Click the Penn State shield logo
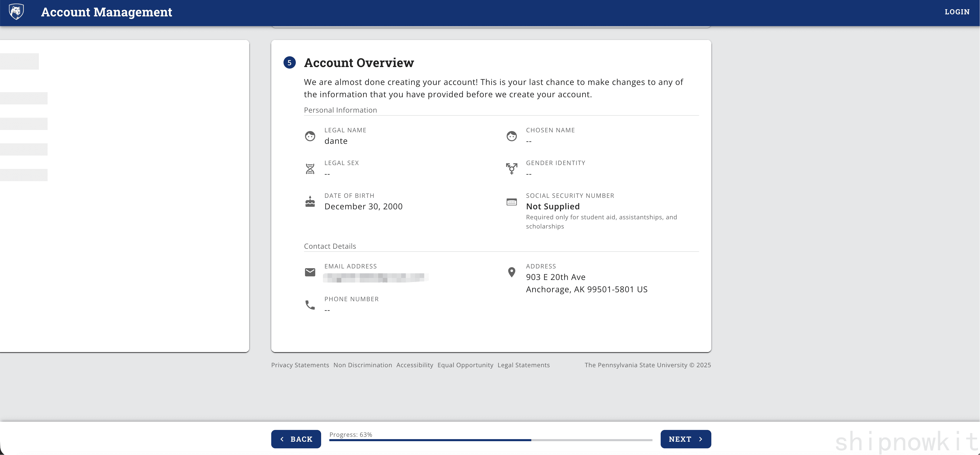The height and width of the screenshot is (455, 980). pos(16,12)
